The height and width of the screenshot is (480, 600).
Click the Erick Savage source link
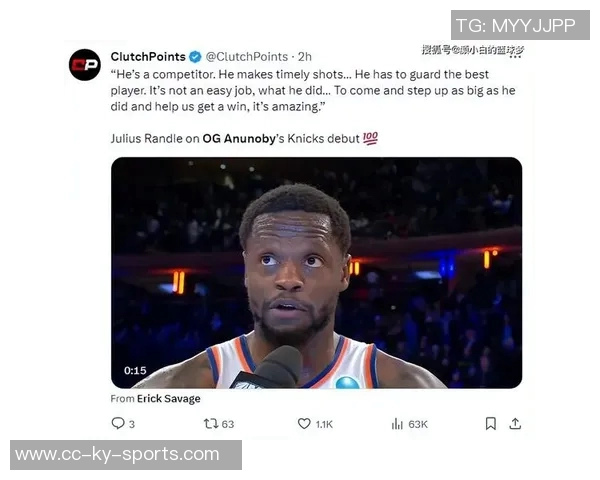pyautogui.click(x=169, y=399)
